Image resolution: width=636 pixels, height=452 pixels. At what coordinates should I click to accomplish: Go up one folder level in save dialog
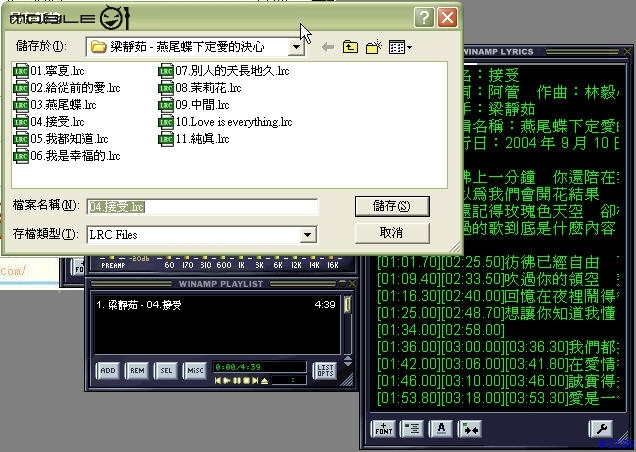coord(350,47)
